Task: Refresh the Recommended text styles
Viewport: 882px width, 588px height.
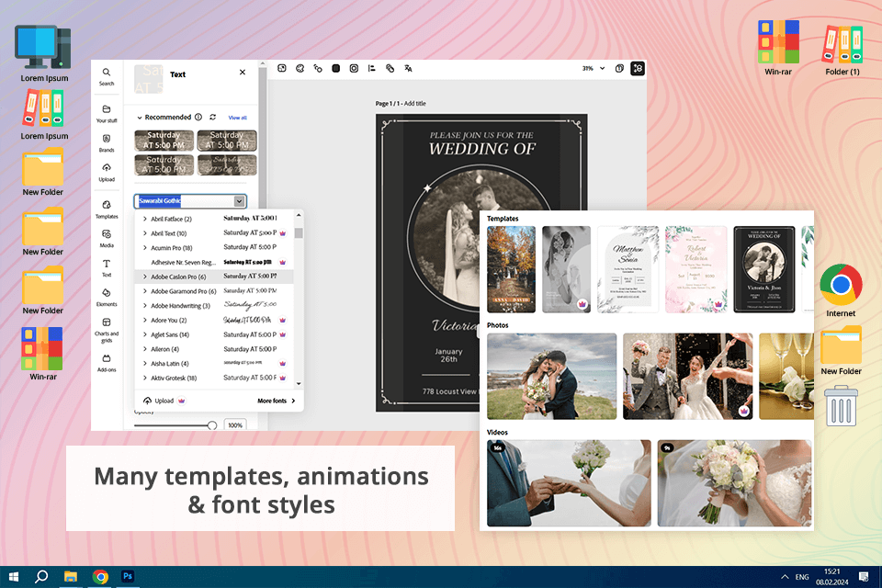Action: pos(212,117)
